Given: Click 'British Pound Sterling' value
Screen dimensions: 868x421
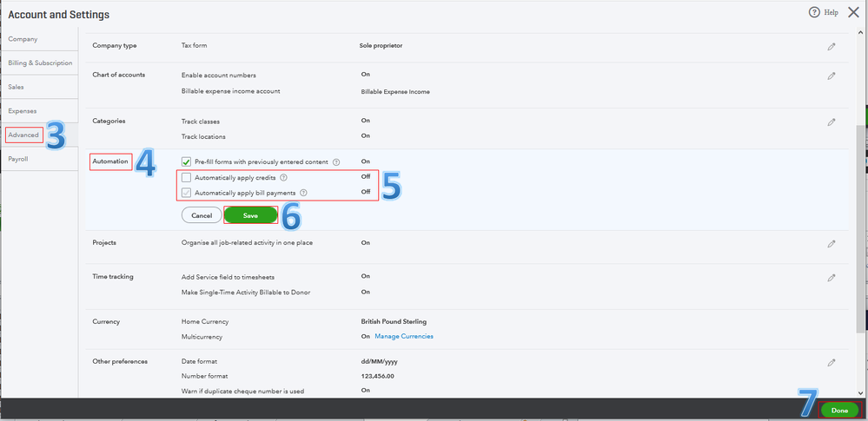Looking at the screenshot, I should click(394, 321).
